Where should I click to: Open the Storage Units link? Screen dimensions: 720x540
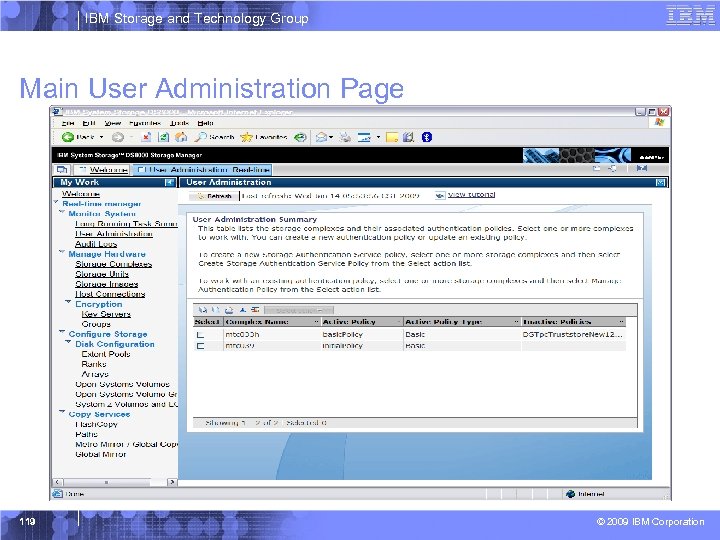pos(102,274)
